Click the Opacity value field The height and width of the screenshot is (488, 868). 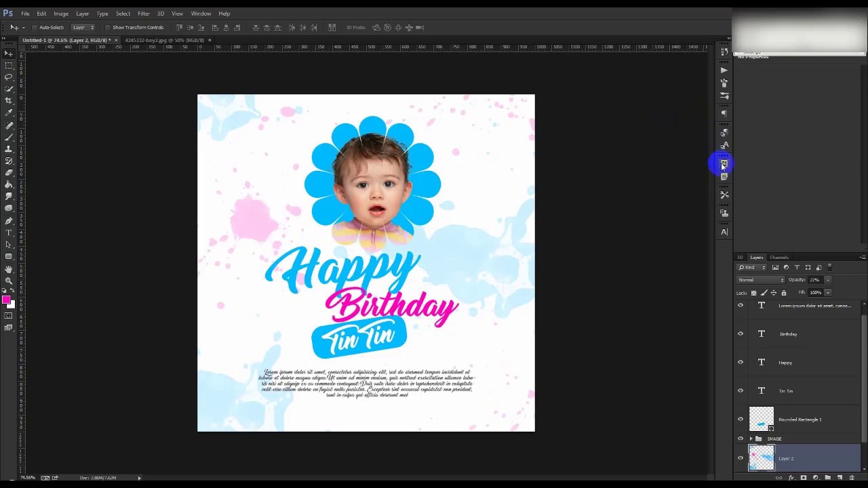point(815,280)
